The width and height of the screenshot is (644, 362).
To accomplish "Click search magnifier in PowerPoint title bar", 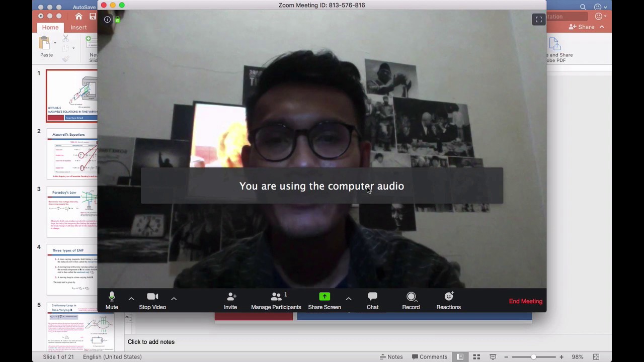I will click(x=583, y=7).
